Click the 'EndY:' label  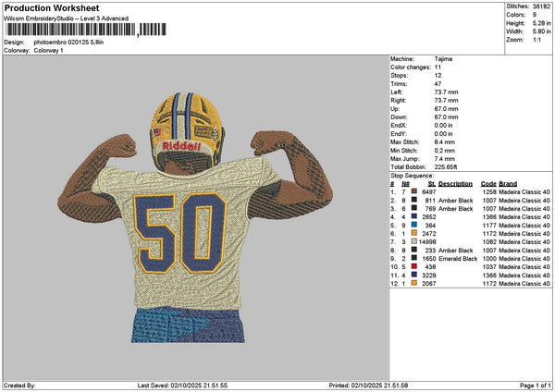click(399, 134)
